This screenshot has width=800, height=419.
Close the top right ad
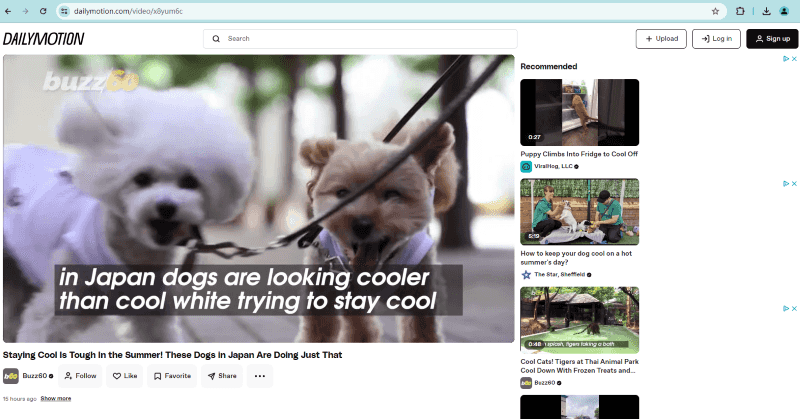794,59
